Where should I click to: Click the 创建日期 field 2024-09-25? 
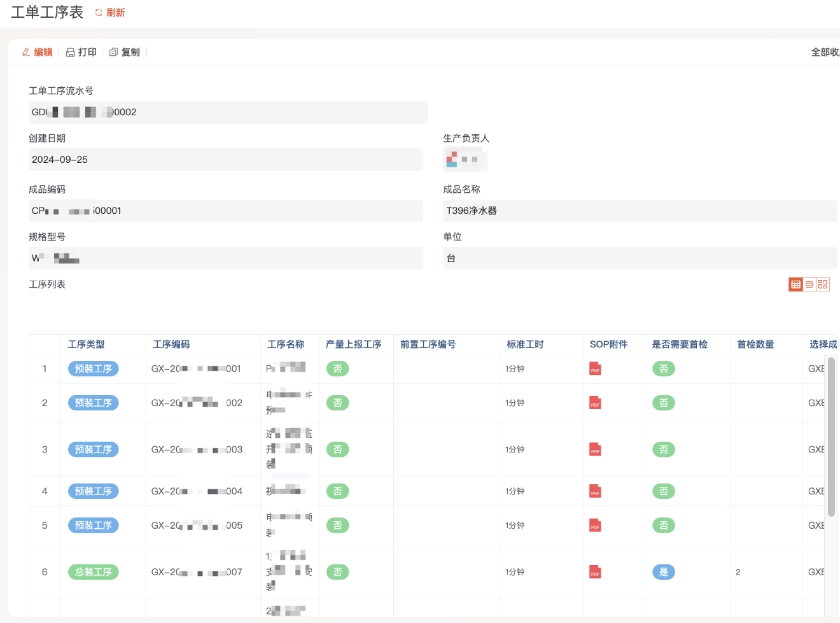pos(226,160)
